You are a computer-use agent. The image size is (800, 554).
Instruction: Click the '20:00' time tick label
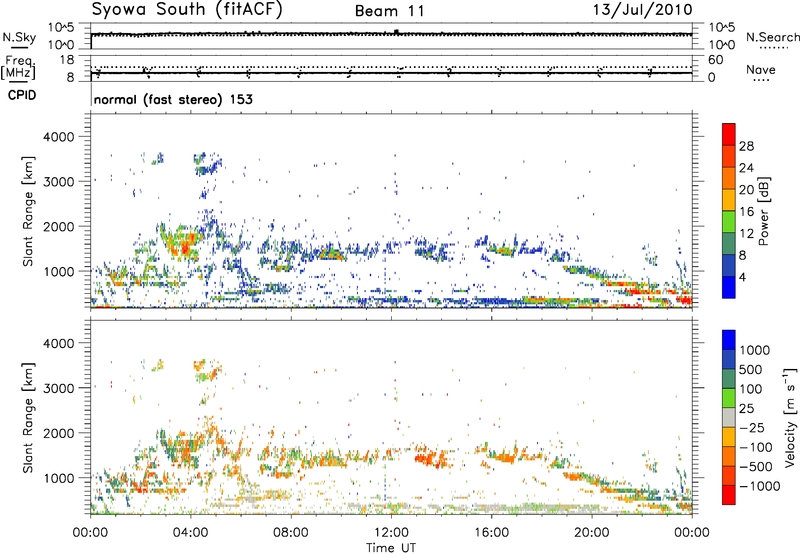592,533
